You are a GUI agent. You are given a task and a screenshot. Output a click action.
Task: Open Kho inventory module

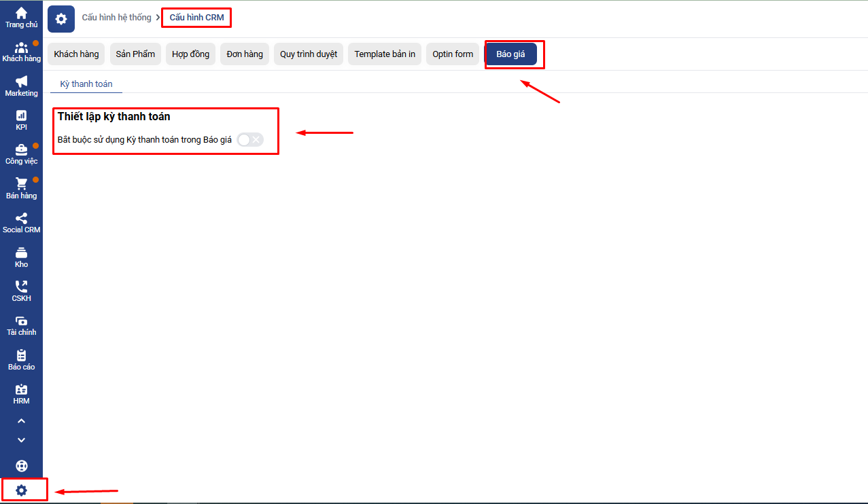[21, 257]
